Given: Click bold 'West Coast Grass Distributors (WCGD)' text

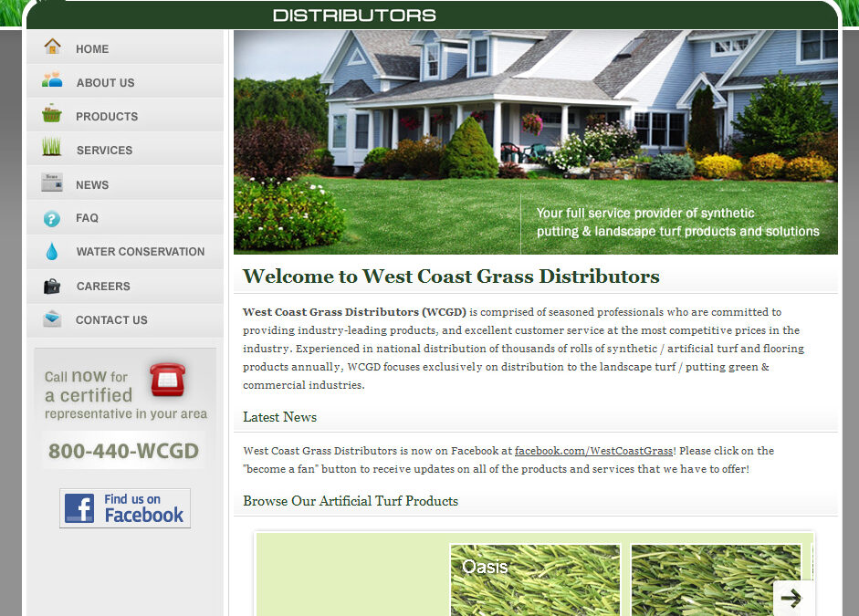Looking at the screenshot, I should coord(354,312).
